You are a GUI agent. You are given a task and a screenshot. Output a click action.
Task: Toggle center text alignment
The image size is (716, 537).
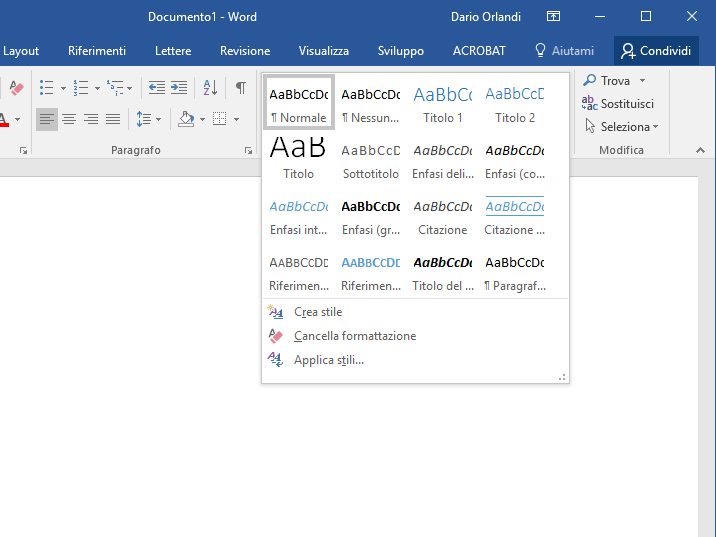click(69, 119)
